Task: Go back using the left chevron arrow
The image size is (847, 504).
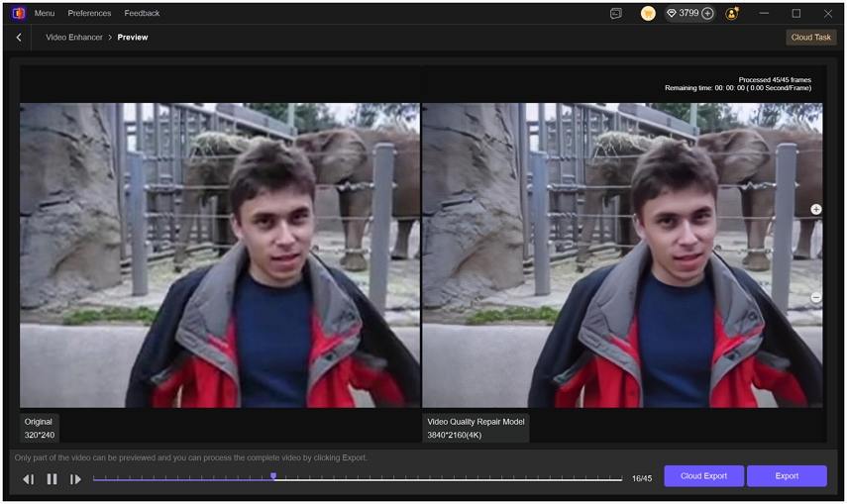Action: (x=19, y=38)
